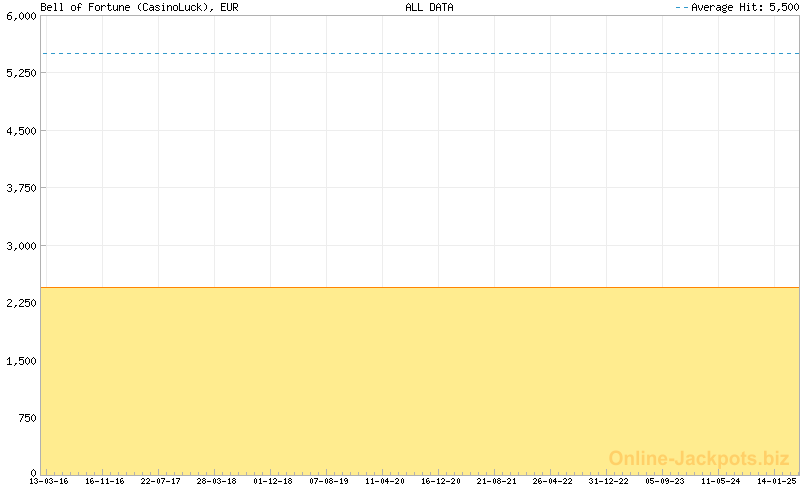Click the 28-03-18 date tick label

pos(217,481)
